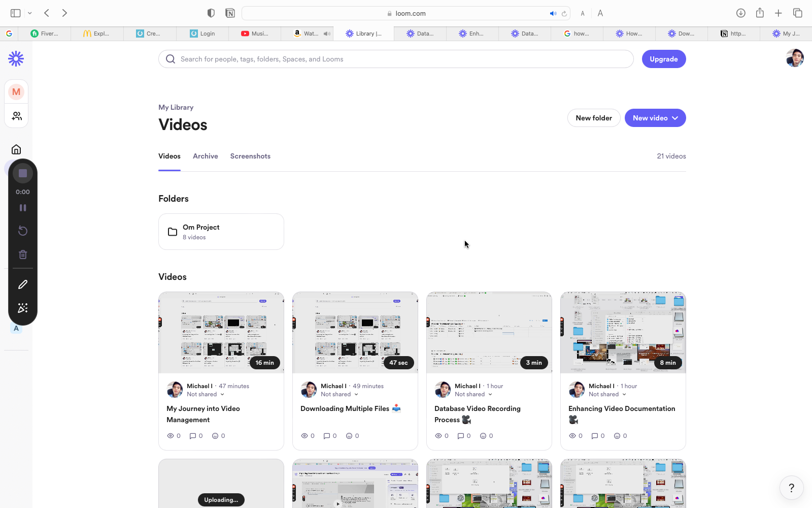Open user profile avatar top right
Viewport: 812px width, 508px height.
point(795,58)
